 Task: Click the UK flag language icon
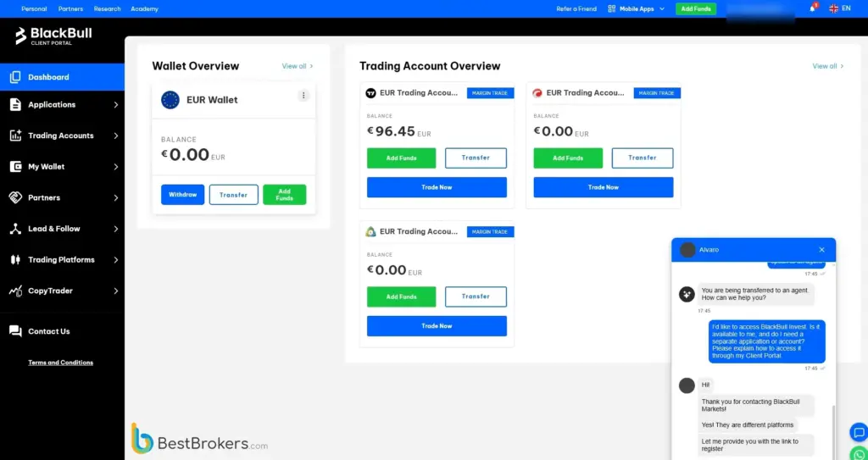point(834,8)
